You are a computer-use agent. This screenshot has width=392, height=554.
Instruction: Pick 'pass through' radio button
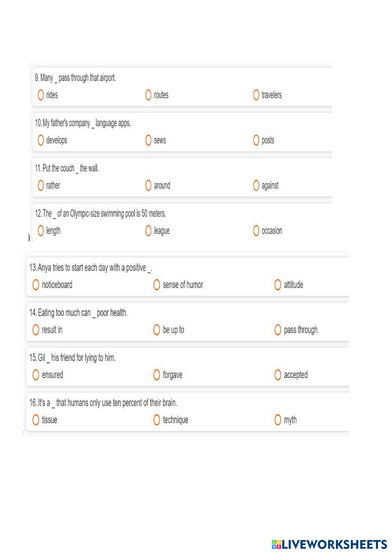(x=278, y=330)
